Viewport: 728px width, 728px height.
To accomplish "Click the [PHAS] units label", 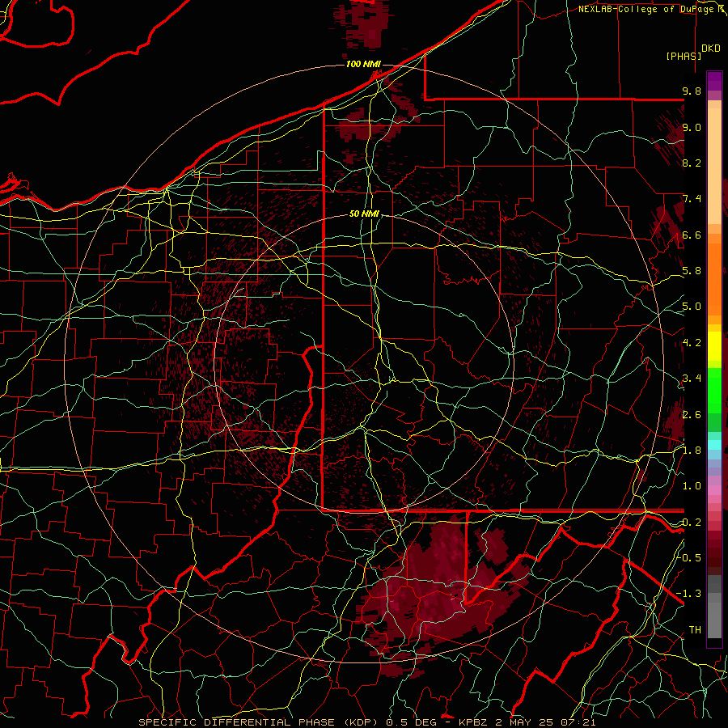I will pos(684,56).
